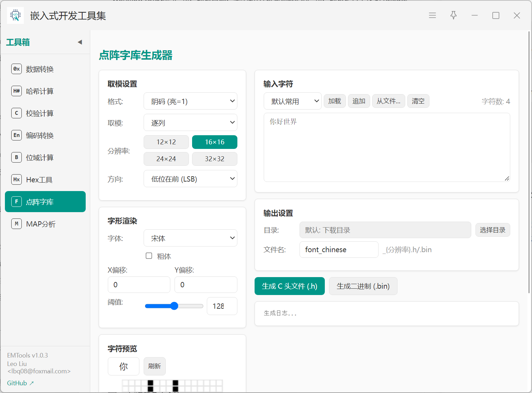The width and height of the screenshot is (532, 393).
Task: Click the 阈值 slider handle
Action: tap(174, 306)
